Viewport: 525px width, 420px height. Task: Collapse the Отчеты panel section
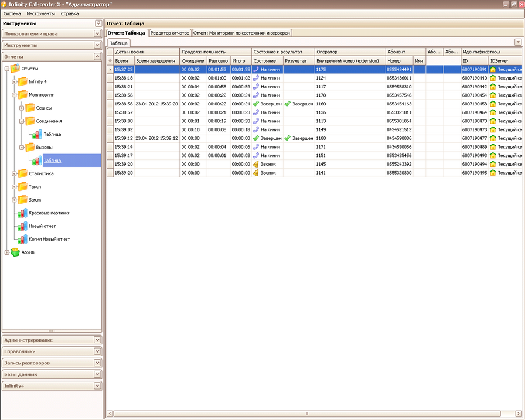click(97, 57)
